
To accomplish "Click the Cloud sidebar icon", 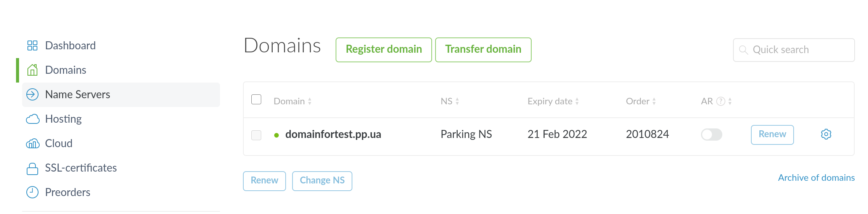I will [32, 144].
